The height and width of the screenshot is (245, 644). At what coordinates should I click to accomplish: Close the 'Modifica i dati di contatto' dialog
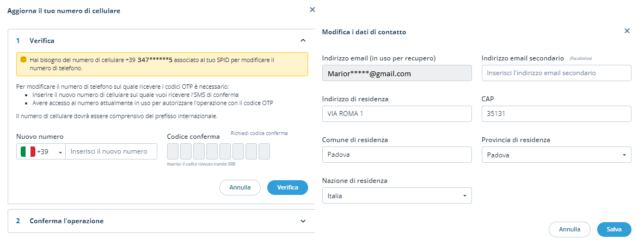tap(627, 31)
